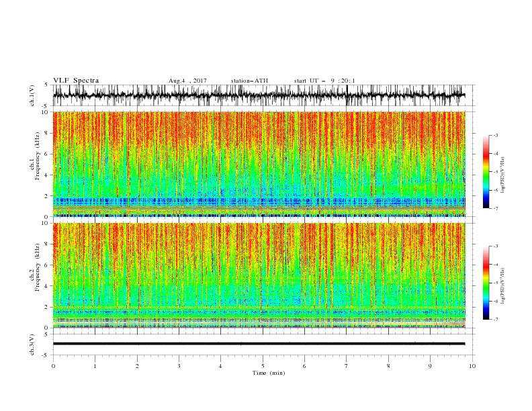
Task: Click the "ch.3(V)" axis label
Action: 32,345
